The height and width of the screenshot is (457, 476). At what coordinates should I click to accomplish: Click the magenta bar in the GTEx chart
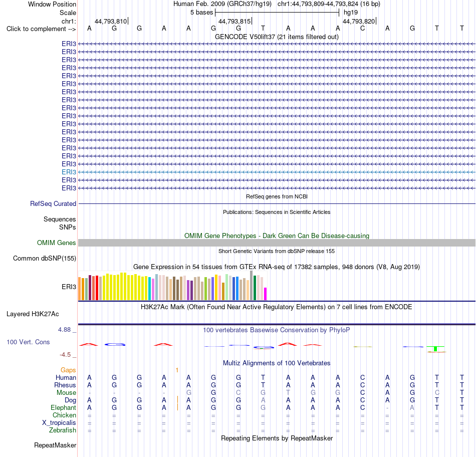click(266, 294)
